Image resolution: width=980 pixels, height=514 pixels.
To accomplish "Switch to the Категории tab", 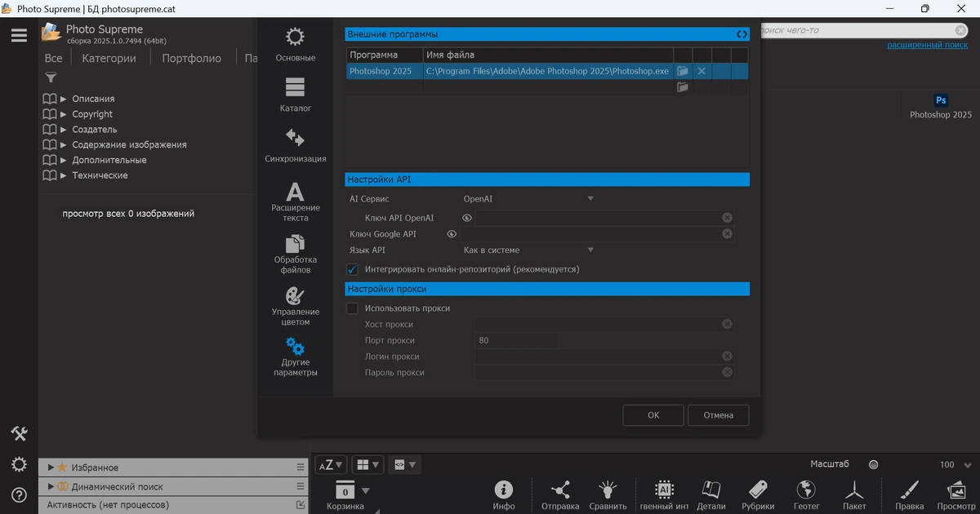I will pos(109,58).
